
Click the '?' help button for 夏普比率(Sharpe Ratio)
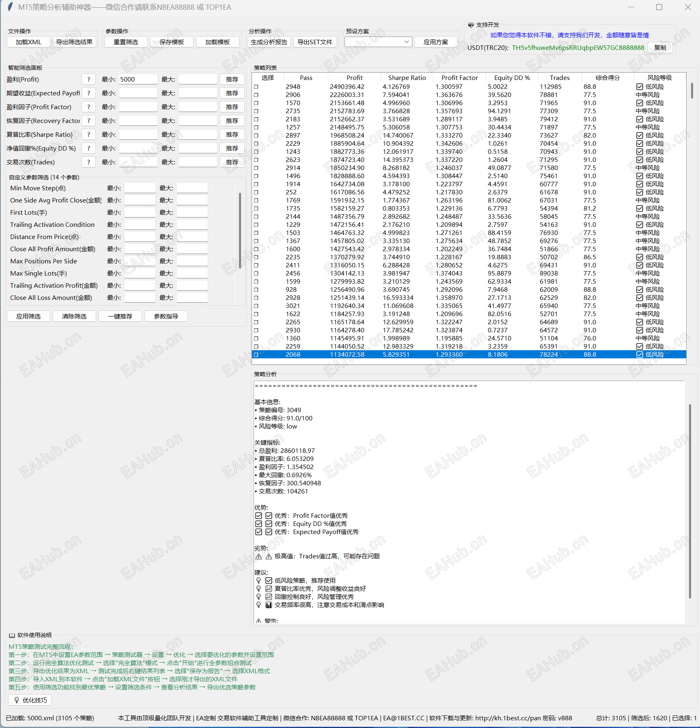point(88,135)
